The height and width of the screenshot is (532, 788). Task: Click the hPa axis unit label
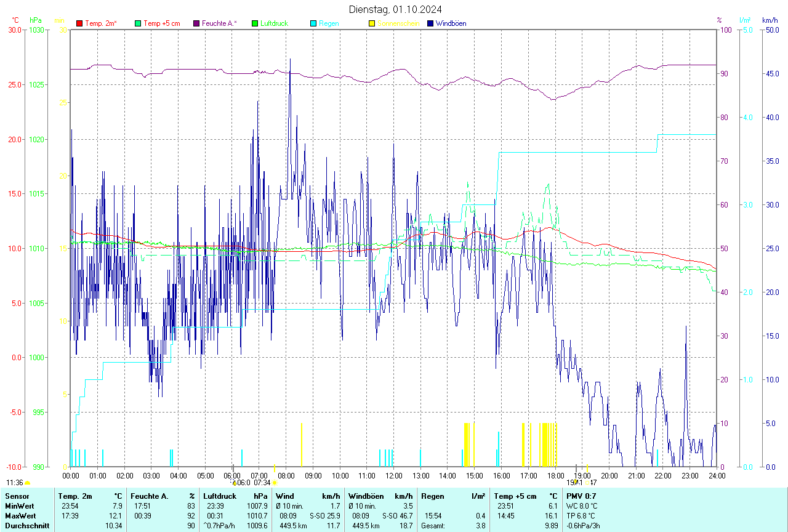[35, 20]
